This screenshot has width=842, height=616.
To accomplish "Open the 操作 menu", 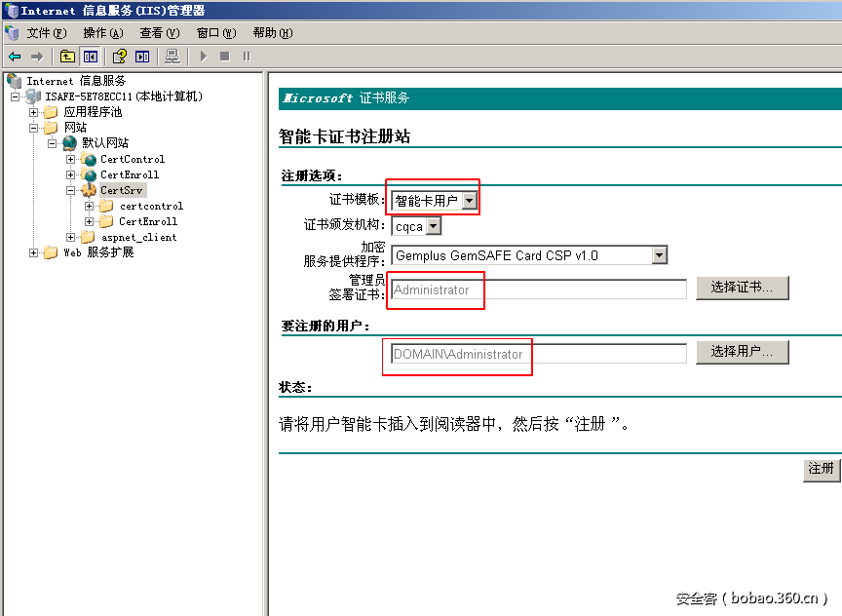I will click(x=100, y=32).
